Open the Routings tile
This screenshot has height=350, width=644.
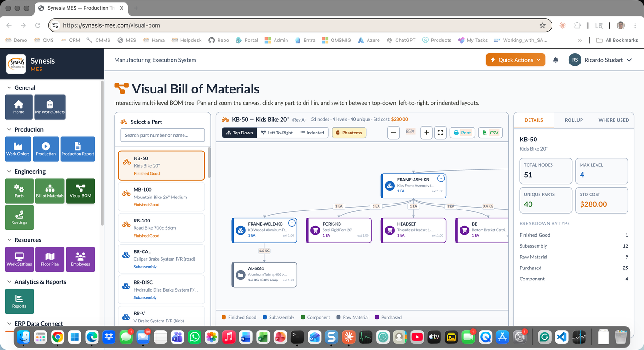(x=19, y=217)
